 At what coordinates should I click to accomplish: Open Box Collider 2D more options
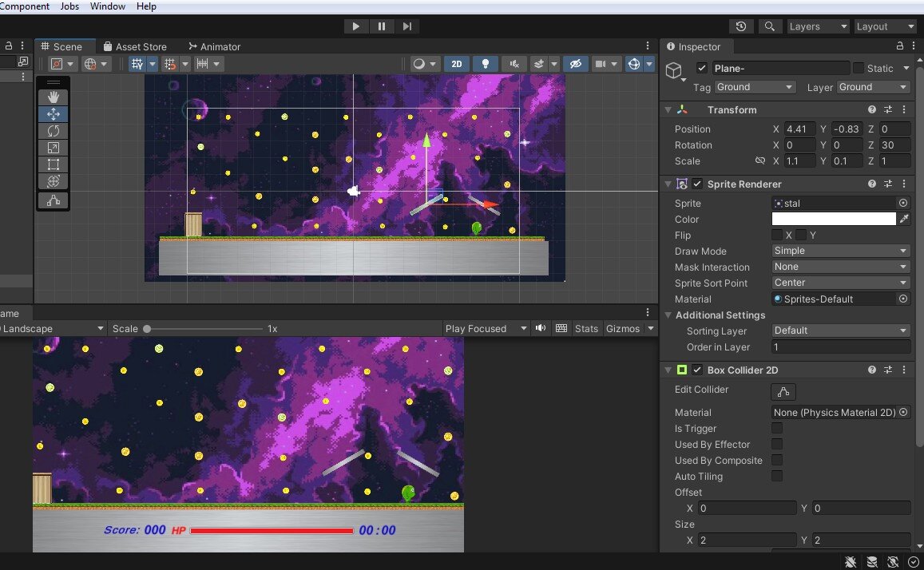pyautogui.click(x=904, y=370)
